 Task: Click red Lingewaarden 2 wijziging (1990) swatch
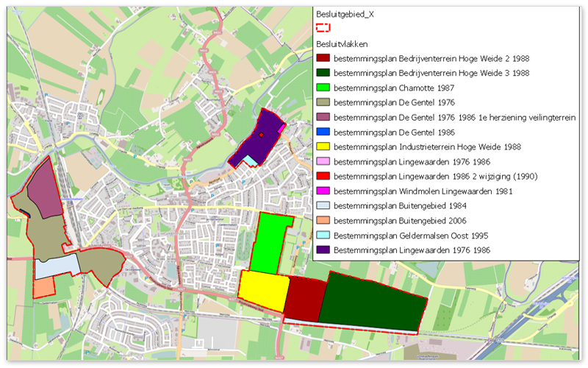pyautogui.click(x=323, y=176)
